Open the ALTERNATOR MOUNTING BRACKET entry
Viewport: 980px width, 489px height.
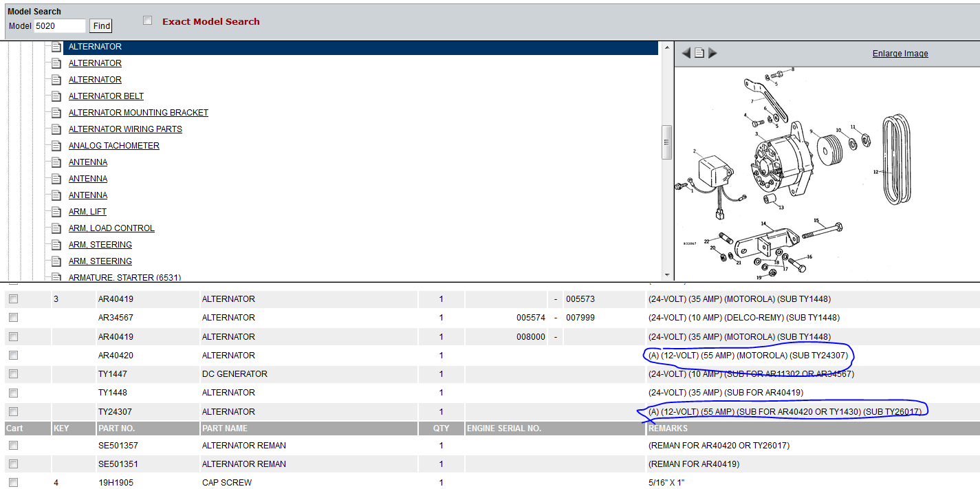[138, 113]
